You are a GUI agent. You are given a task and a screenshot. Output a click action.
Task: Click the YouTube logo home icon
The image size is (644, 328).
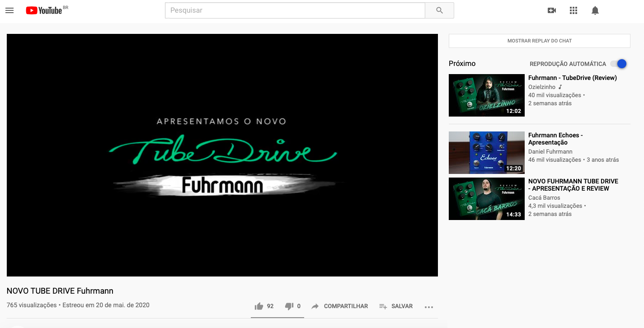coord(44,10)
